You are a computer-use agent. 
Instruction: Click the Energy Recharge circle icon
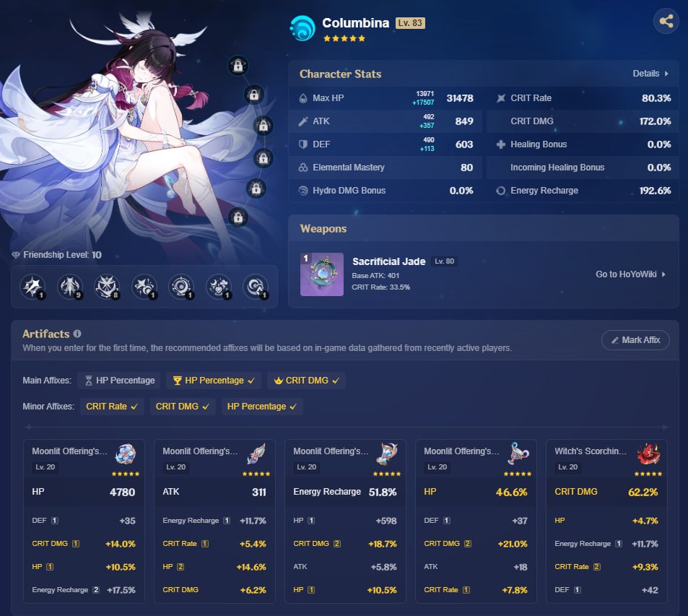click(x=500, y=191)
